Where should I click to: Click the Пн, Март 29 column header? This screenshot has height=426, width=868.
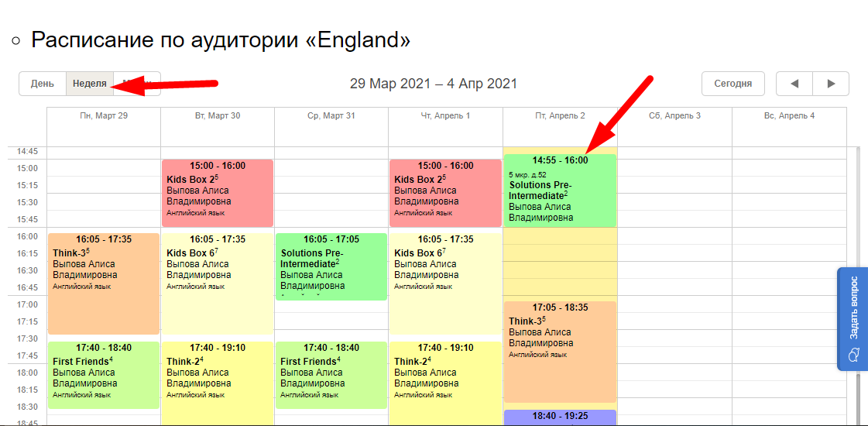pos(104,115)
